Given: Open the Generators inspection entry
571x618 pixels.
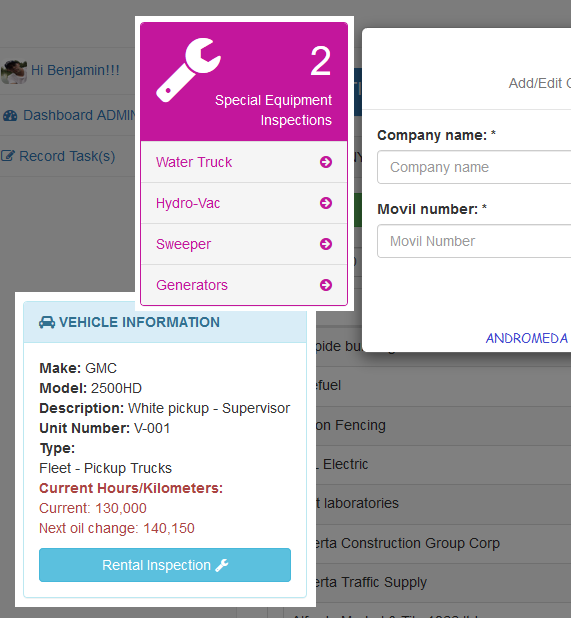Looking at the screenshot, I should 244,285.
